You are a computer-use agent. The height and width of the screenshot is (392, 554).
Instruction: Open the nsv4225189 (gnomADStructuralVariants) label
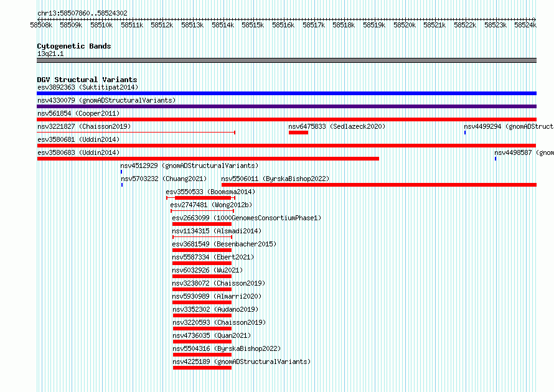tap(242, 362)
